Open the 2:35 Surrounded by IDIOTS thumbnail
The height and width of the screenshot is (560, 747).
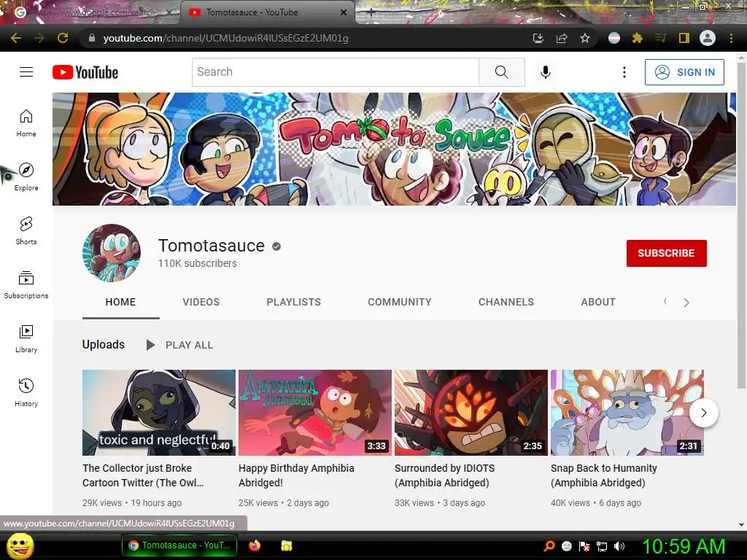click(x=471, y=413)
